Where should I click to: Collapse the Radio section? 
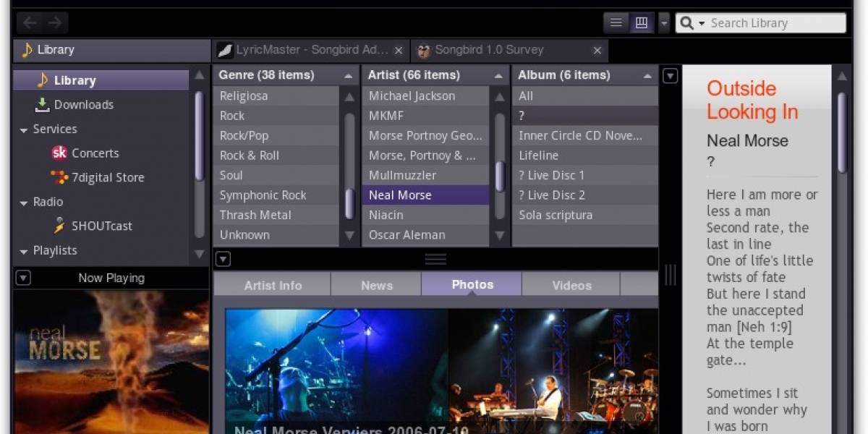[24, 203]
